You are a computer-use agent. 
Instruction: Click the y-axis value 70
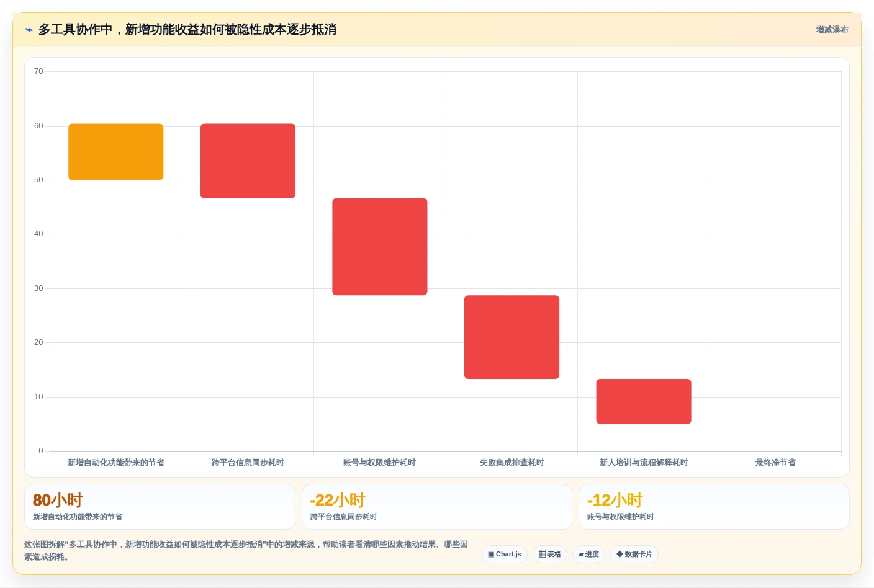click(x=38, y=71)
